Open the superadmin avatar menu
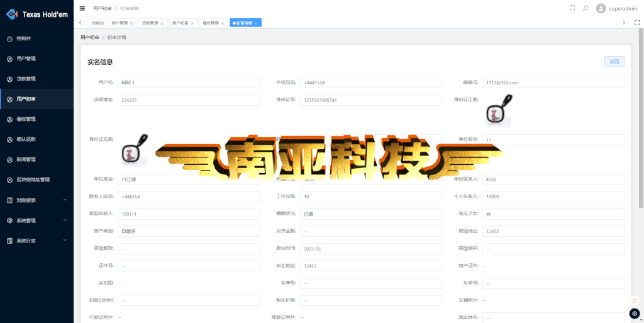Image resolution: width=644 pixels, height=323 pixels. 601,8
